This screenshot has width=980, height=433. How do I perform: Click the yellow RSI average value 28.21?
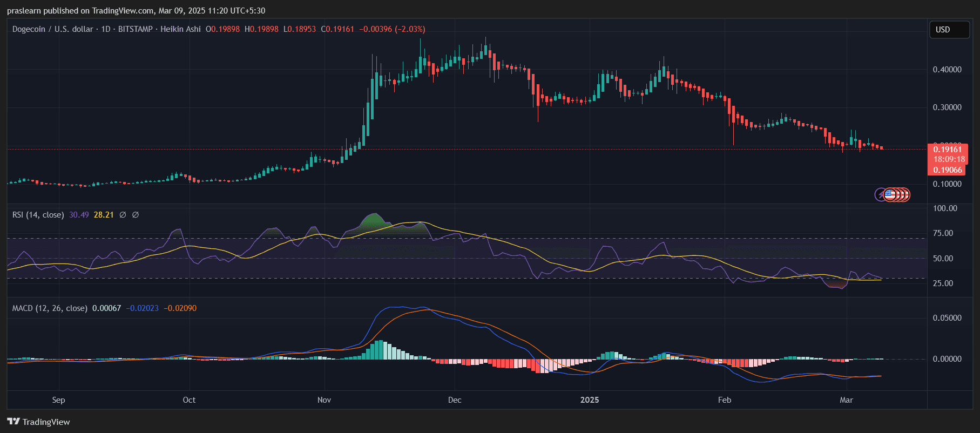coord(104,215)
